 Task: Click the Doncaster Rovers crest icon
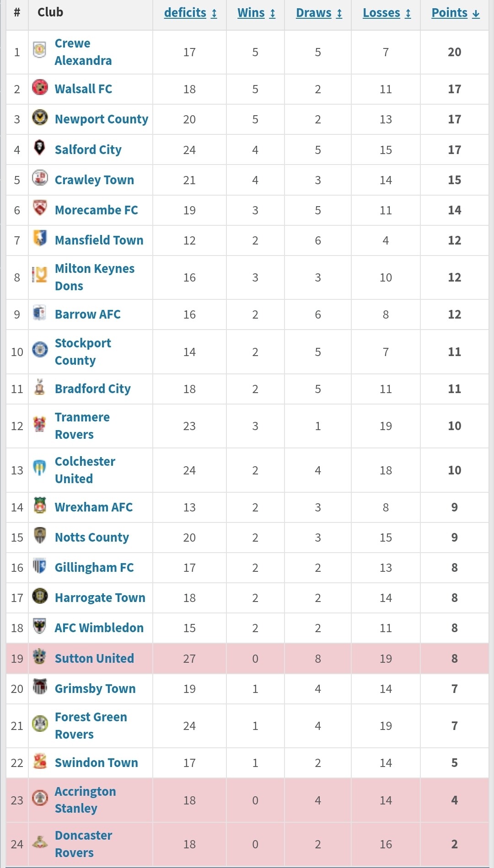pos(40,842)
